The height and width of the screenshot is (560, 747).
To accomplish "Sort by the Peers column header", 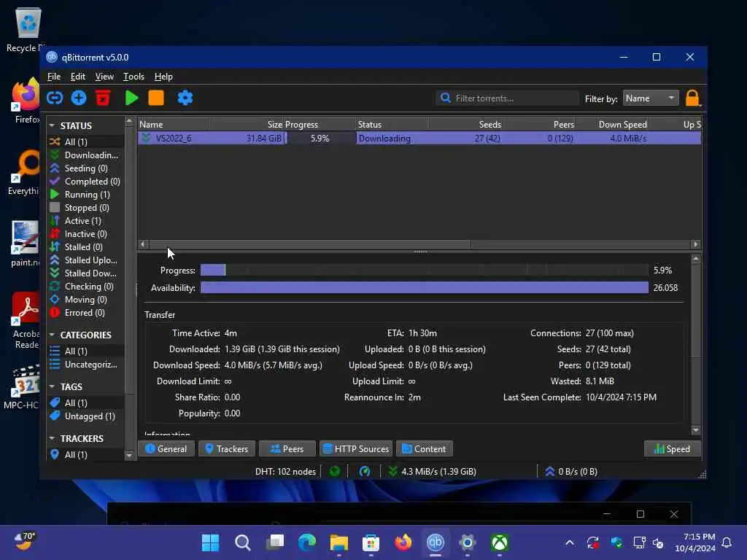I will [x=539, y=124].
